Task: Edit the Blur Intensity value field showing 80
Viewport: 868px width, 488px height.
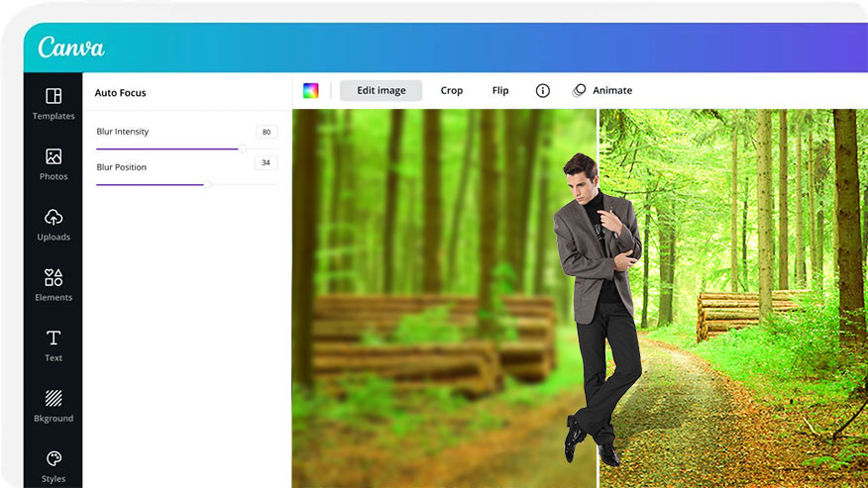Action: click(267, 132)
